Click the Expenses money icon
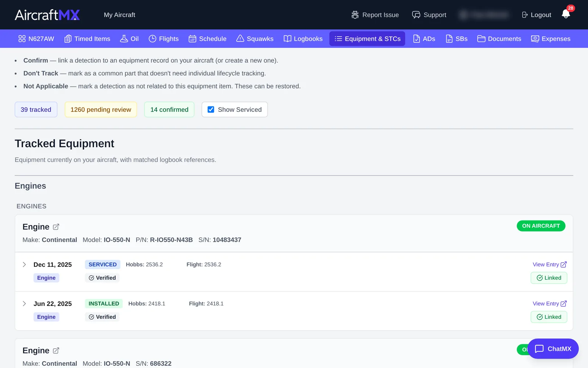 coord(535,39)
